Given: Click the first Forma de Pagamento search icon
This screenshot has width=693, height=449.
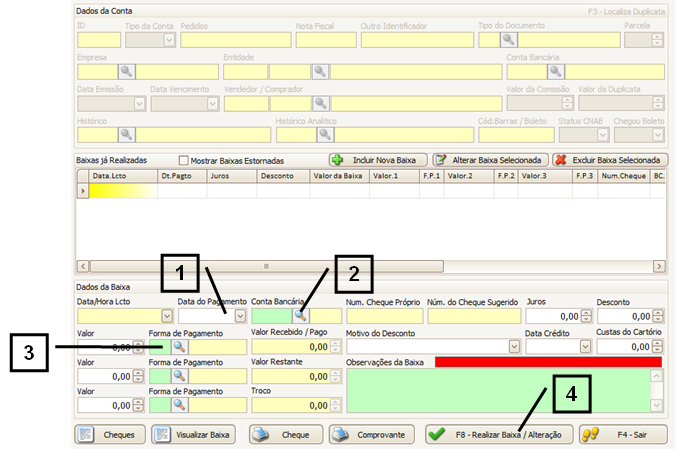Looking at the screenshot, I should click(180, 346).
